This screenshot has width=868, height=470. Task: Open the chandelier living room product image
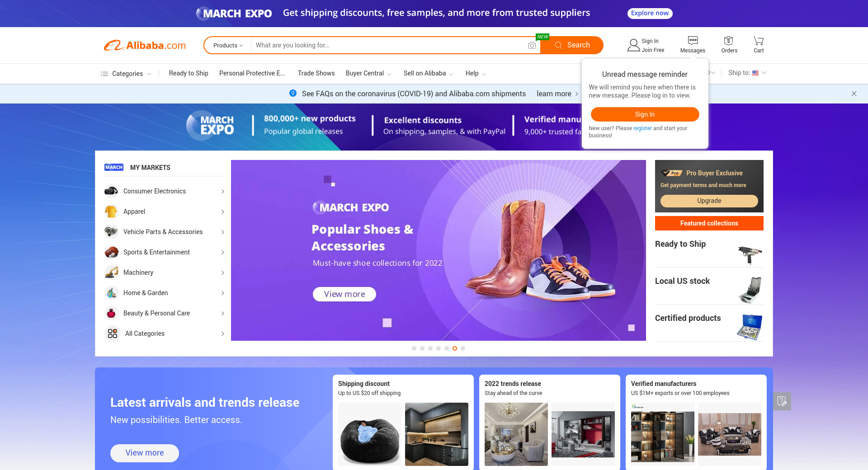coord(516,434)
